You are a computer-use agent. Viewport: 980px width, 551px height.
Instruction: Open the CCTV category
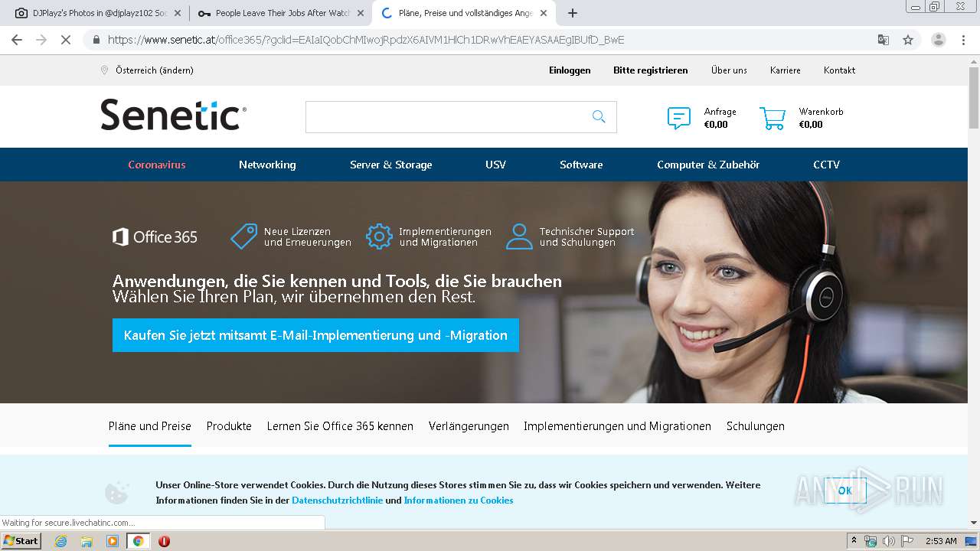(x=826, y=165)
